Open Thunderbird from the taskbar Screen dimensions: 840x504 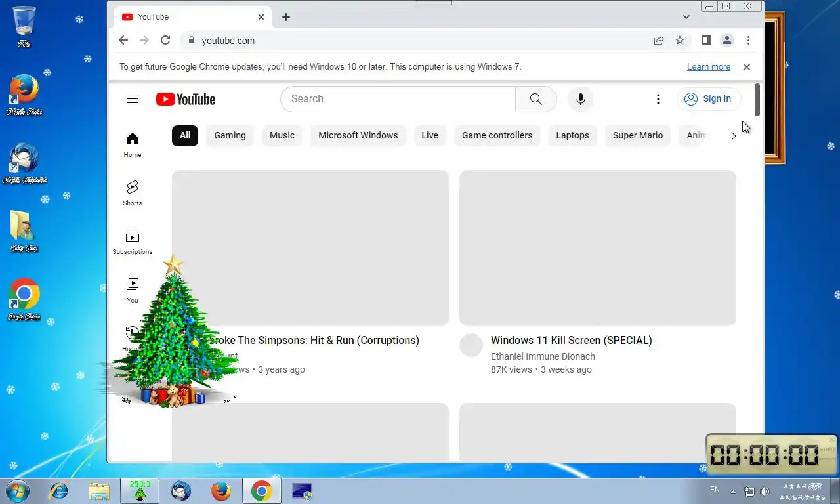coord(180,491)
